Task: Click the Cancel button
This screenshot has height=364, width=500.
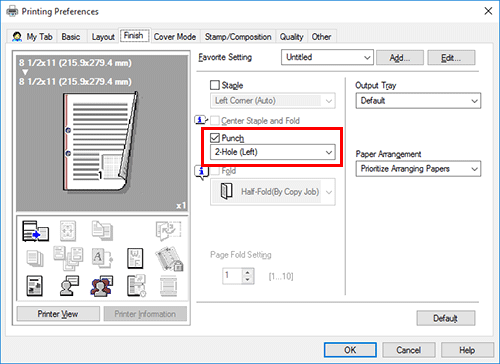Action: (409, 350)
